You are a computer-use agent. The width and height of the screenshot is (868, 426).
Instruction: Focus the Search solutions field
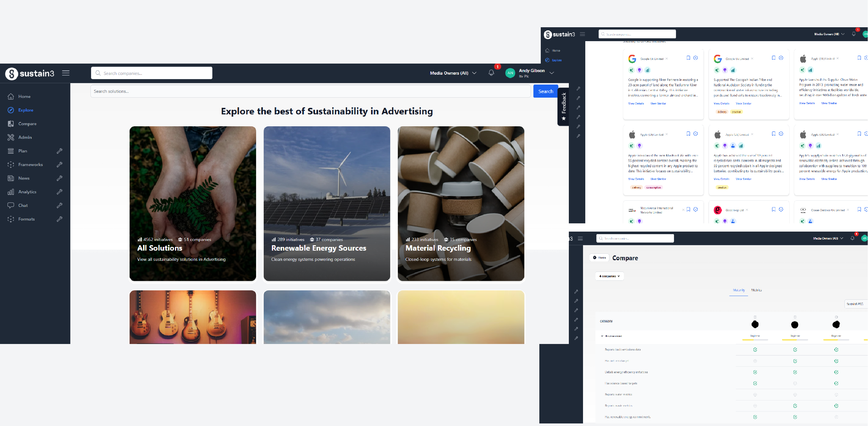click(x=310, y=91)
